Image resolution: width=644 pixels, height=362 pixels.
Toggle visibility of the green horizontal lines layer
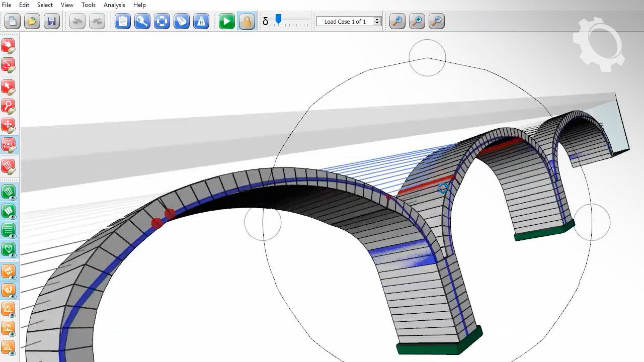[9, 230]
